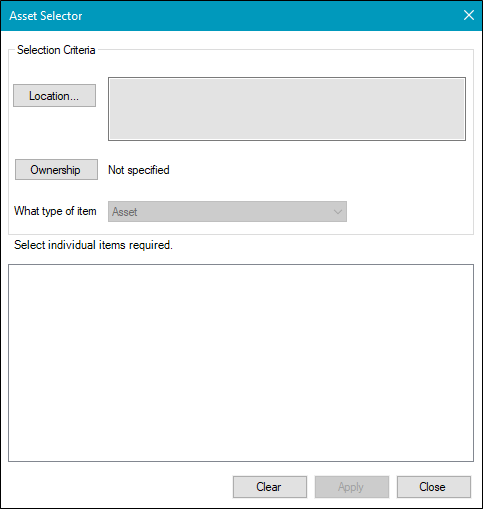Image resolution: width=483 pixels, height=509 pixels.
Task: Select the word 'Asset' in the dropdown
Action: pyautogui.click(x=124, y=212)
